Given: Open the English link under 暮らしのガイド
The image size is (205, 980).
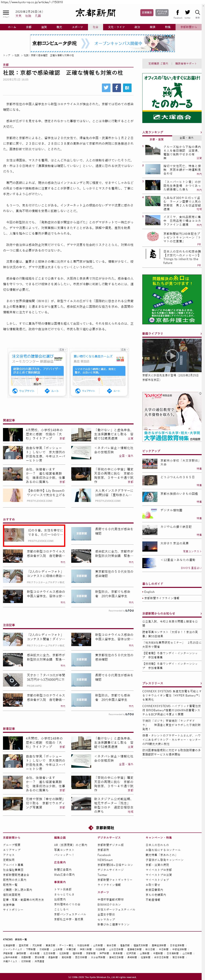Looking at the screenshot, I should click(150, 592).
